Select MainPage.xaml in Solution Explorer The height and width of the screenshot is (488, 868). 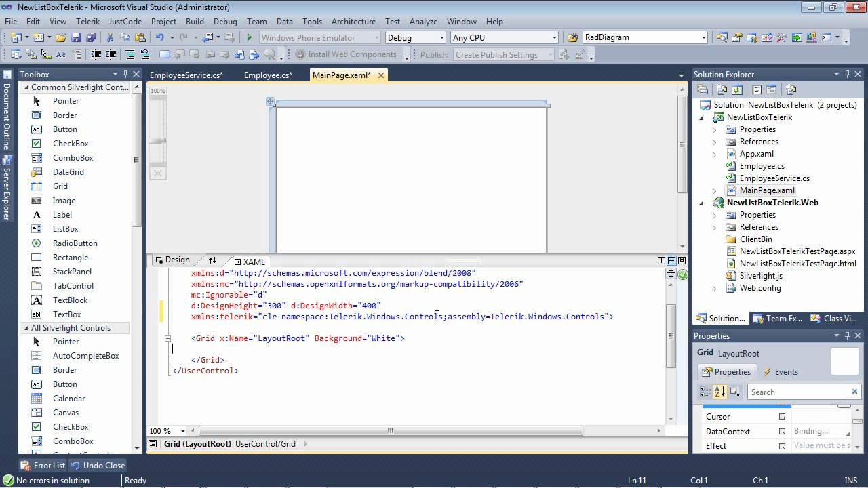766,190
